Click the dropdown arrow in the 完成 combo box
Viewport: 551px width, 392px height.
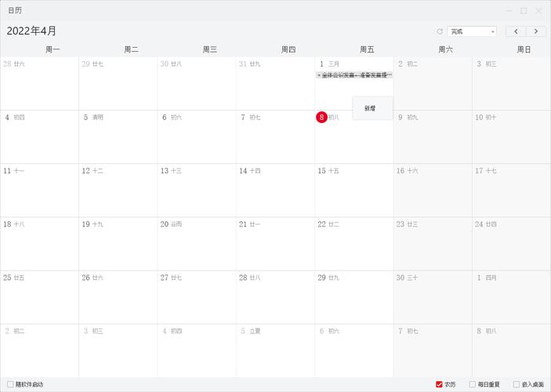(492, 31)
